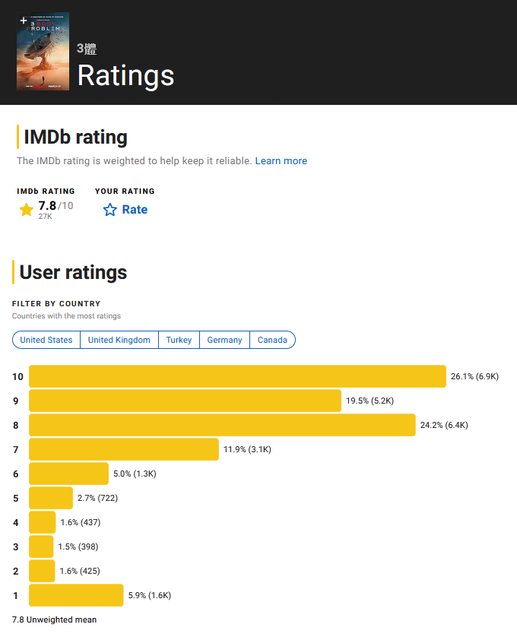Click the 7-star rating bar
This screenshot has height=640, width=517.
click(124, 449)
